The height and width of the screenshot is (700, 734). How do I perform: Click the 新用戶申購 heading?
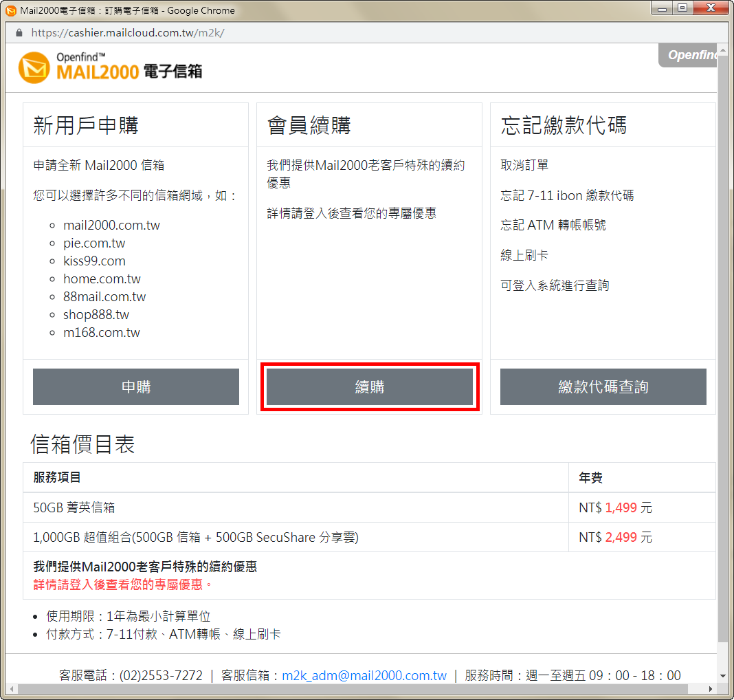pyautogui.click(x=86, y=125)
